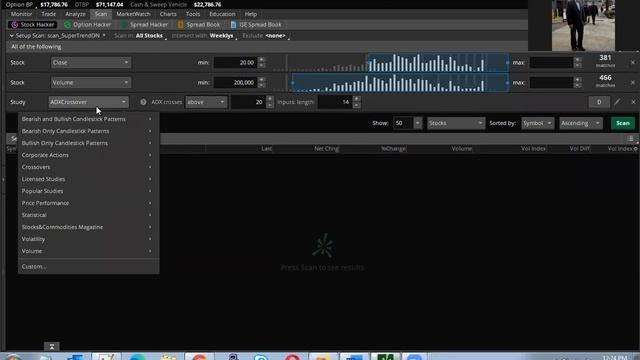Click the ADX info question icon
This screenshot has width=640, height=360.
[x=143, y=102]
